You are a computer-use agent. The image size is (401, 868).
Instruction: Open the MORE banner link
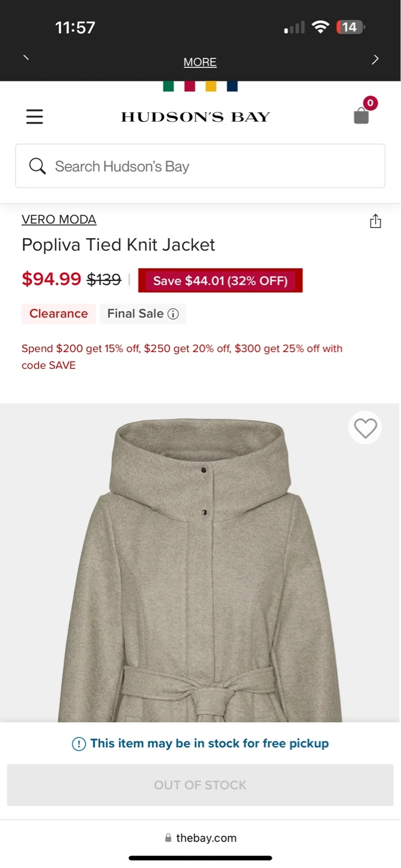click(200, 62)
